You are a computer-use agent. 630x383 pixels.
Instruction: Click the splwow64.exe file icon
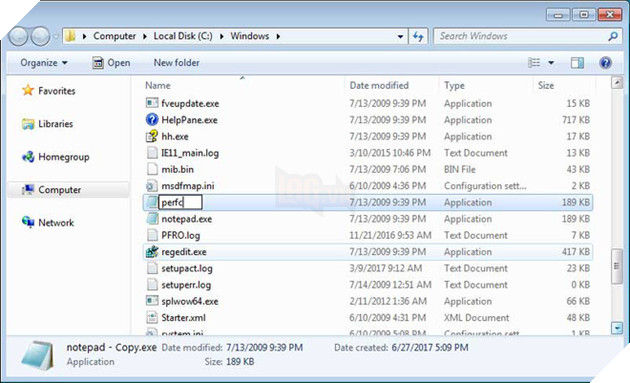click(152, 301)
